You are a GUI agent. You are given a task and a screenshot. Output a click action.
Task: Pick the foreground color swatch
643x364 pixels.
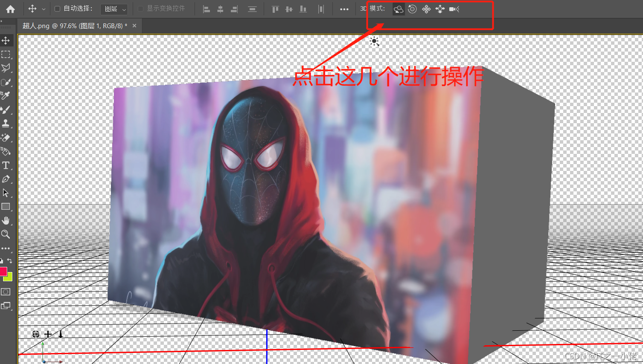tap(3, 271)
